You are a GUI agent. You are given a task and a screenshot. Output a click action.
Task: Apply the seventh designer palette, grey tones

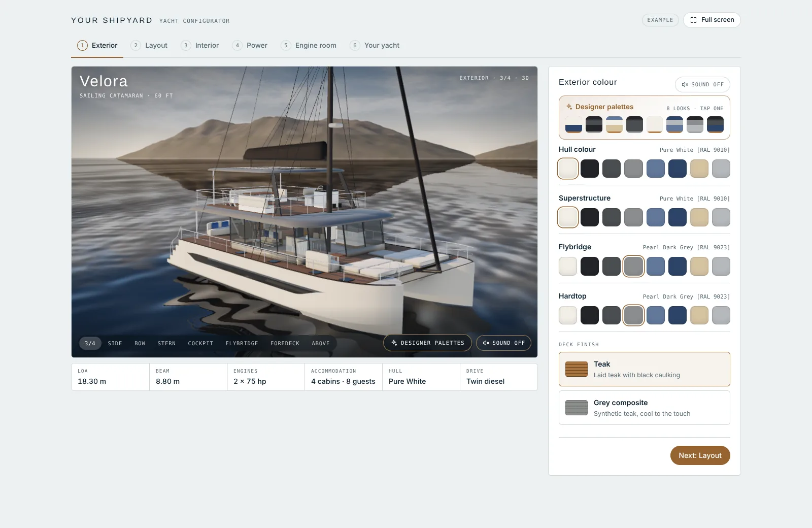coord(695,124)
